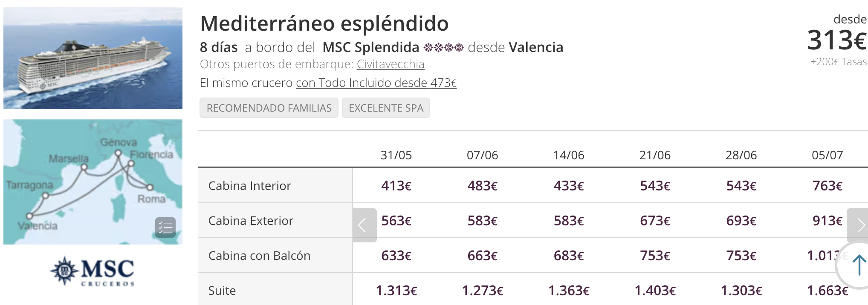Click the scroll-to-top arrow button
The image size is (868, 305).
(858, 265)
